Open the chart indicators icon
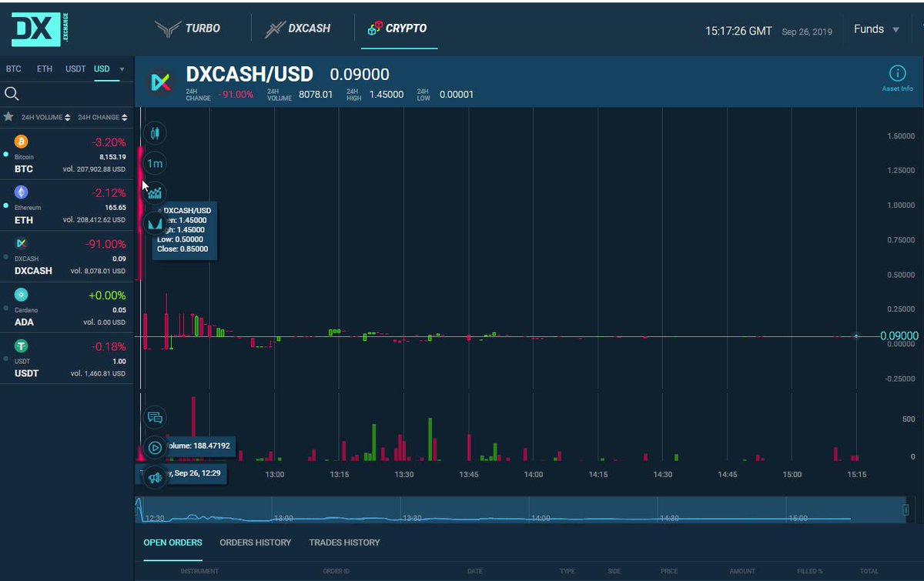 click(155, 193)
